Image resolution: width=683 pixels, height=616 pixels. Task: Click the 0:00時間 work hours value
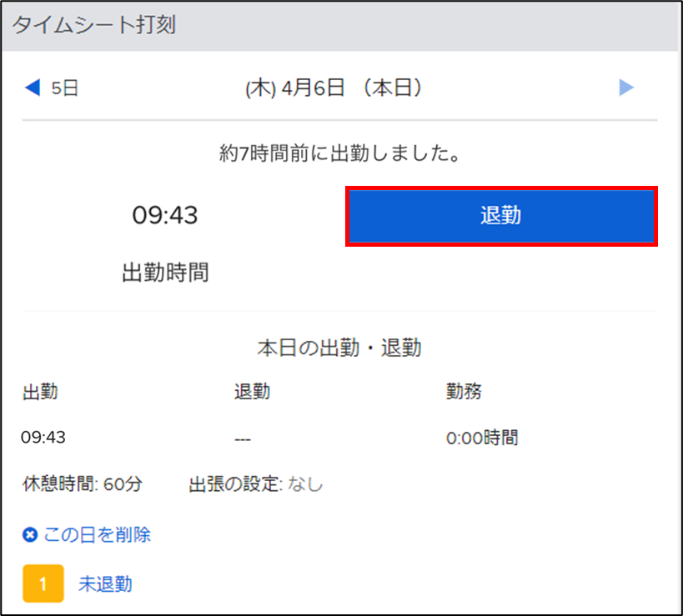tap(482, 438)
